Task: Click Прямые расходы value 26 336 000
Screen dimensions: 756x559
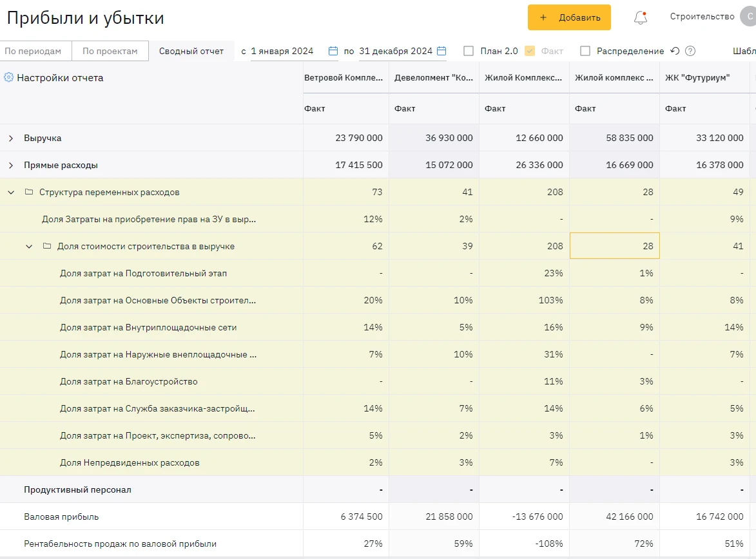Action: (x=539, y=165)
